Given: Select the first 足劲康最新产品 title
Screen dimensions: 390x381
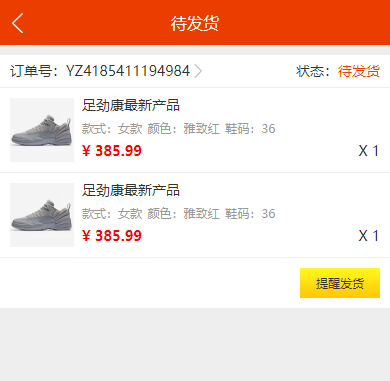Looking at the screenshot, I should [131, 105].
